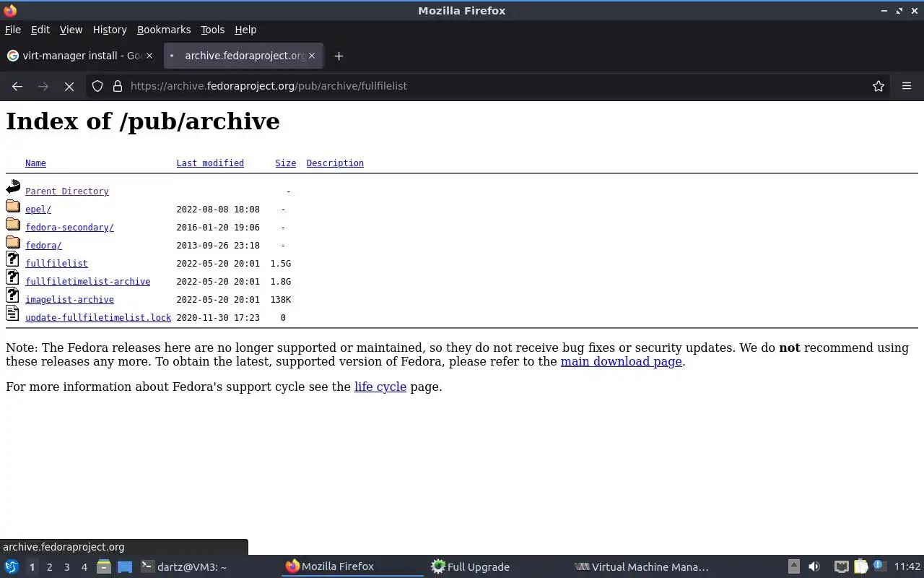924x578 pixels.
Task: Open the View menu
Action: [71, 30]
